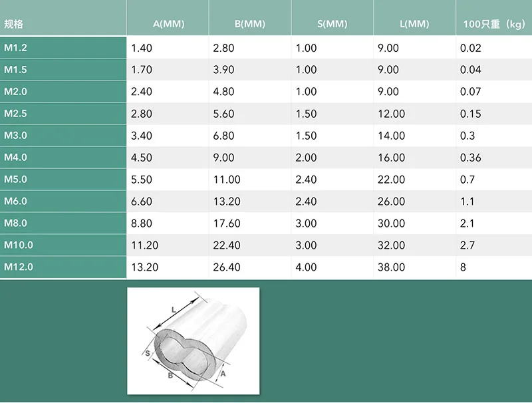Click the weight 1.1 in M6.0 row
The image size is (532, 403).
click(467, 201)
